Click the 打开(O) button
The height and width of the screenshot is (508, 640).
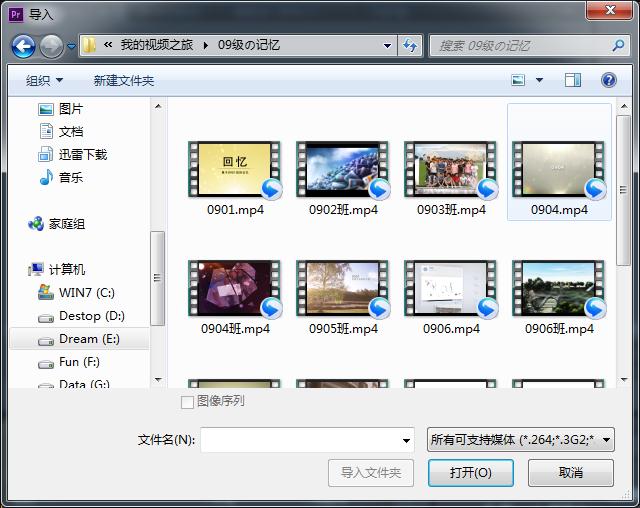pyautogui.click(x=471, y=473)
